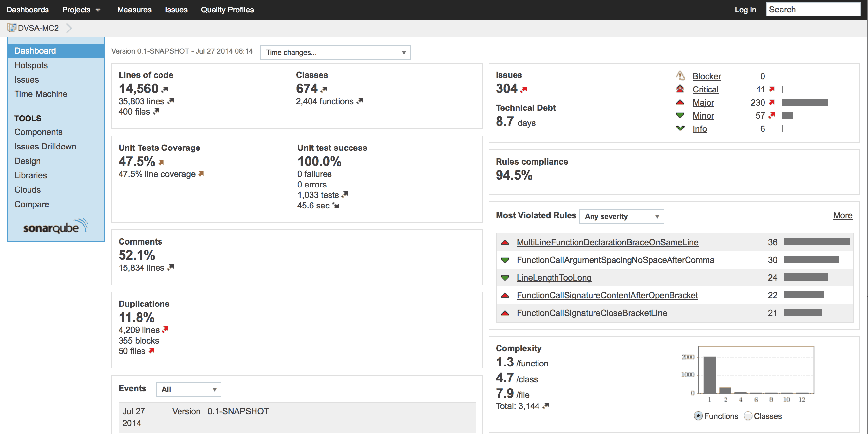Viewport: 868px width, 434px height.
Task: Click the Search input field
Action: [813, 10]
